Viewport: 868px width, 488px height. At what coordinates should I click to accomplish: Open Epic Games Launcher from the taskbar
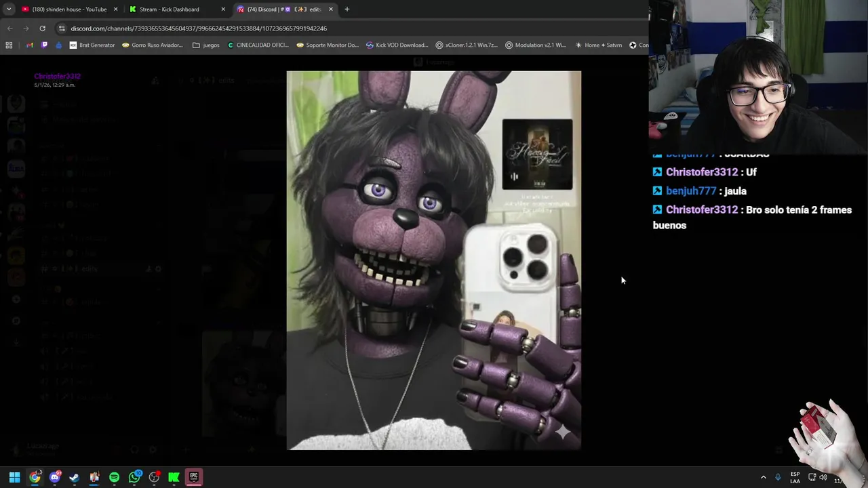click(x=194, y=477)
